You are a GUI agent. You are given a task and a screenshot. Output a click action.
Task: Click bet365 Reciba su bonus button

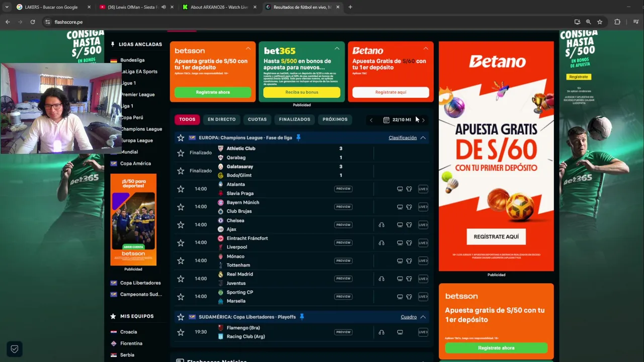pos(302,93)
